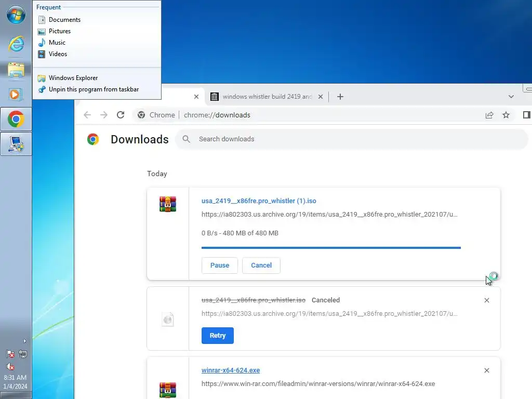Click the WinRAR icon of whistler (1).iso
This screenshot has height=399, width=532.
(x=168, y=204)
